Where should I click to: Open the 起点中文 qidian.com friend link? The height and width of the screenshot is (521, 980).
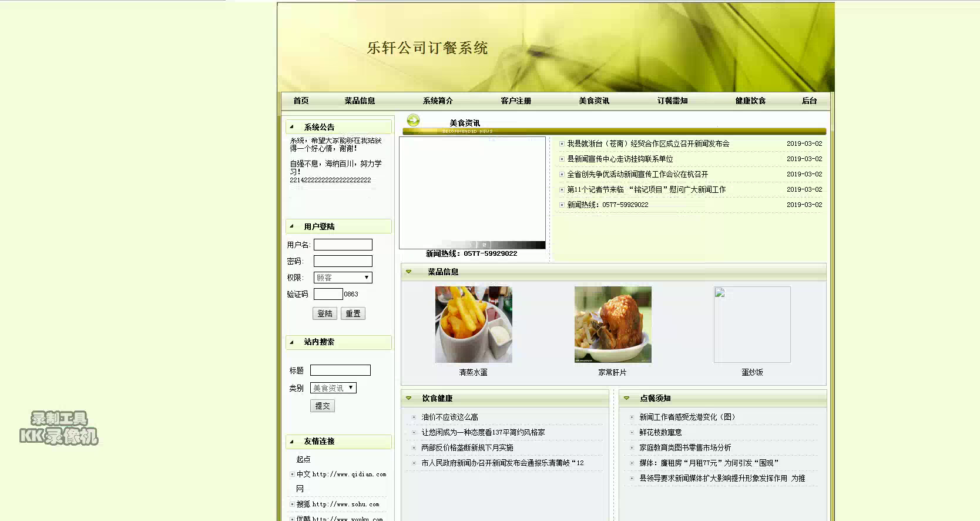tap(341, 474)
